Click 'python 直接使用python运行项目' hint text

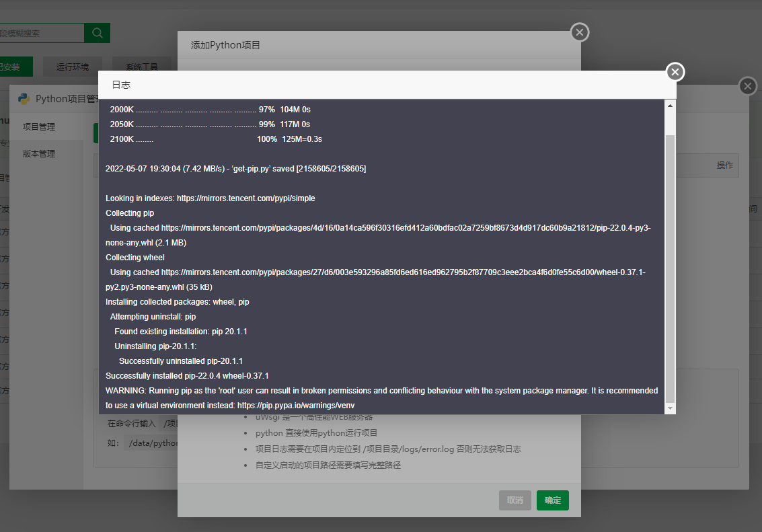(x=316, y=433)
